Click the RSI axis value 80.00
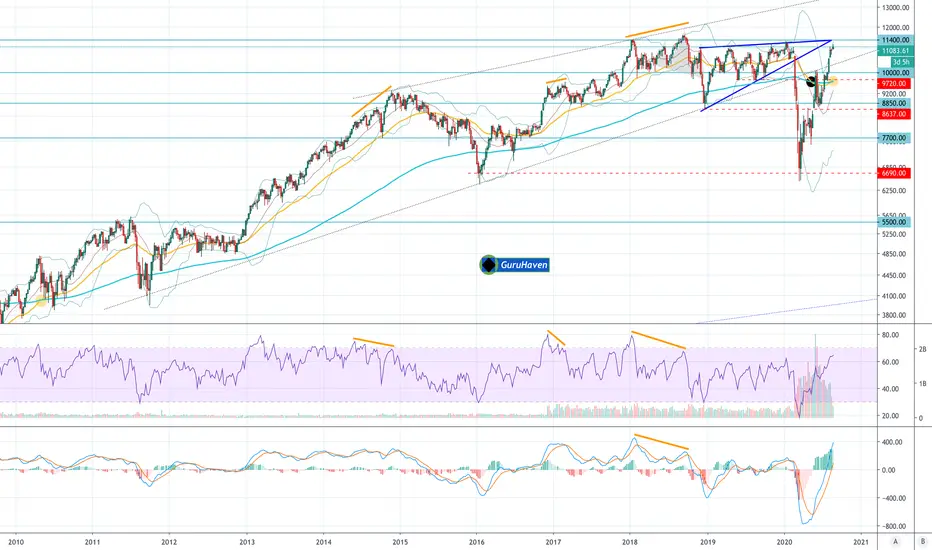The height and width of the screenshot is (550, 932). [x=890, y=335]
